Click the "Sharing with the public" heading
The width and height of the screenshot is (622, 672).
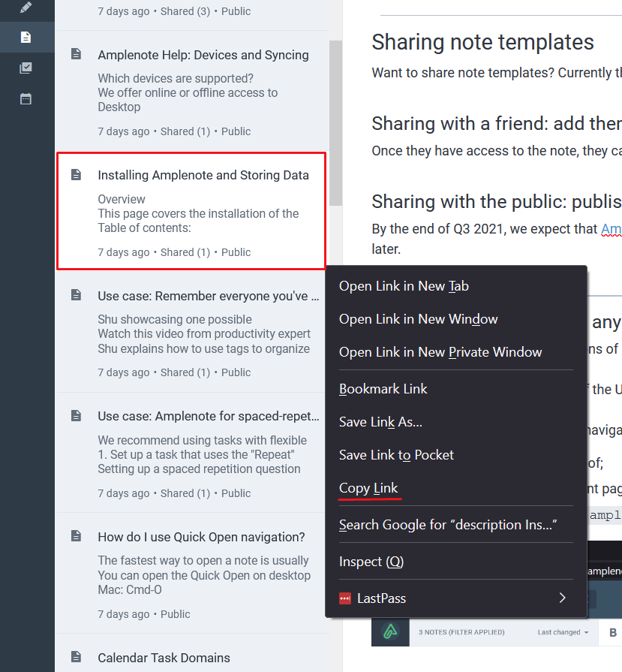[497, 201]
